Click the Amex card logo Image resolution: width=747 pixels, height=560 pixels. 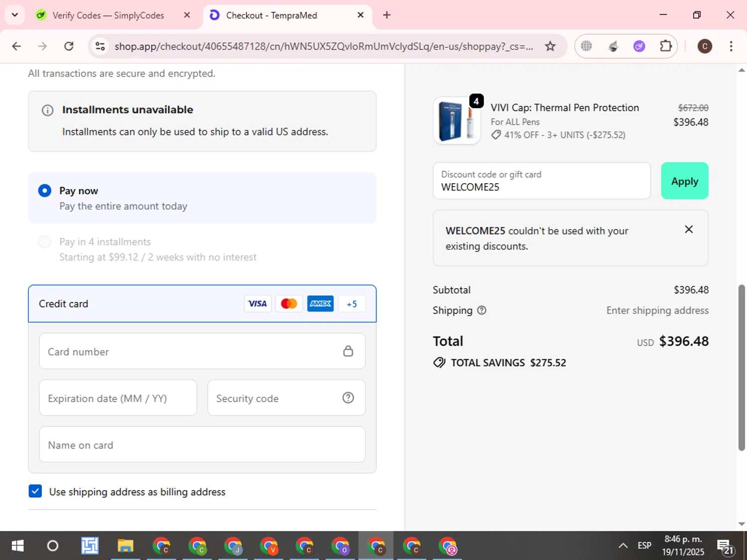[320, 304]
